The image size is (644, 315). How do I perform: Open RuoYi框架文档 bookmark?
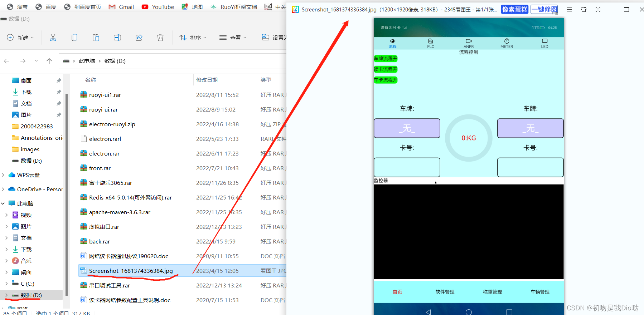233,7
